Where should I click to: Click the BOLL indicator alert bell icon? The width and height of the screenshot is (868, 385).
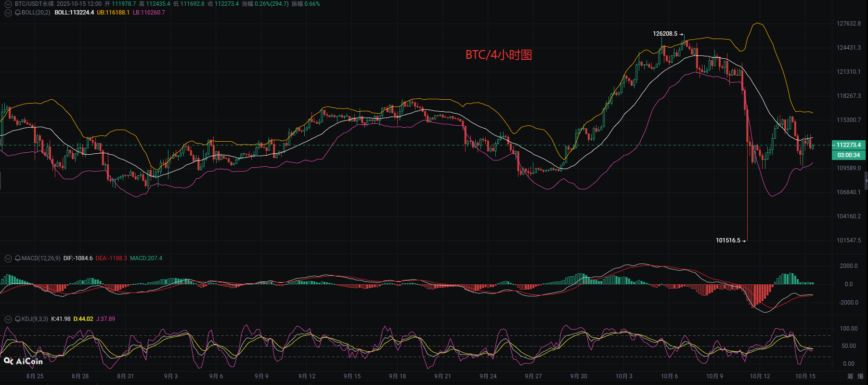[18, 13]
